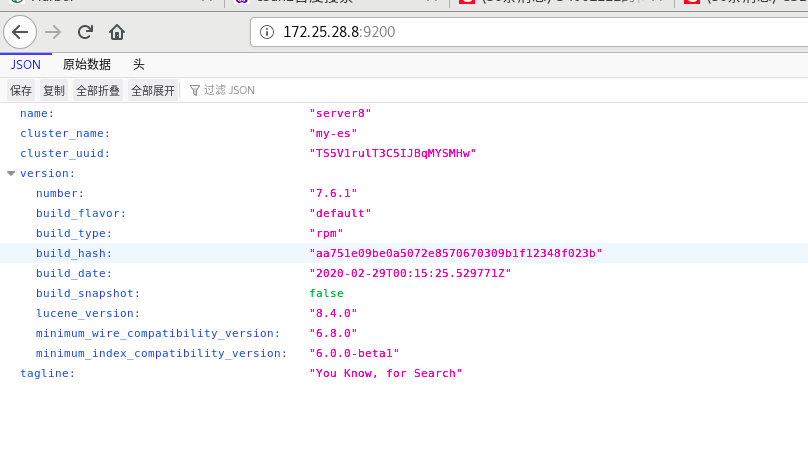Select the cluster_name key
The height and width of the screenshot is (474, 808).
[x=65, y=133]
